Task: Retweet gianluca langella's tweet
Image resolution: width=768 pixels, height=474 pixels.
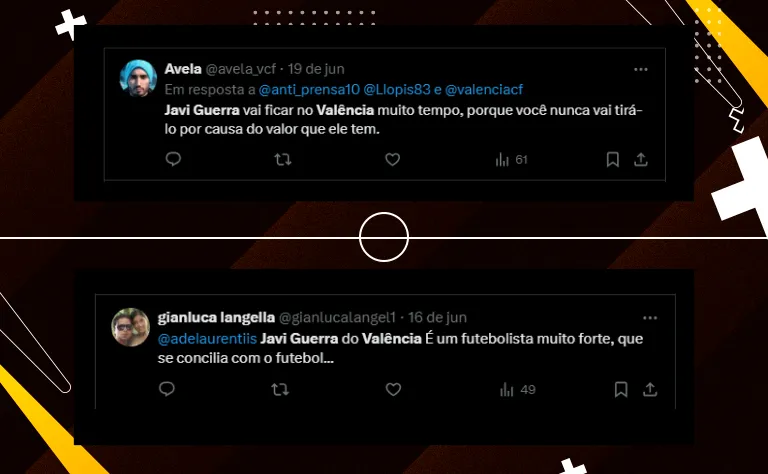Action: click(x=280, y=389)
